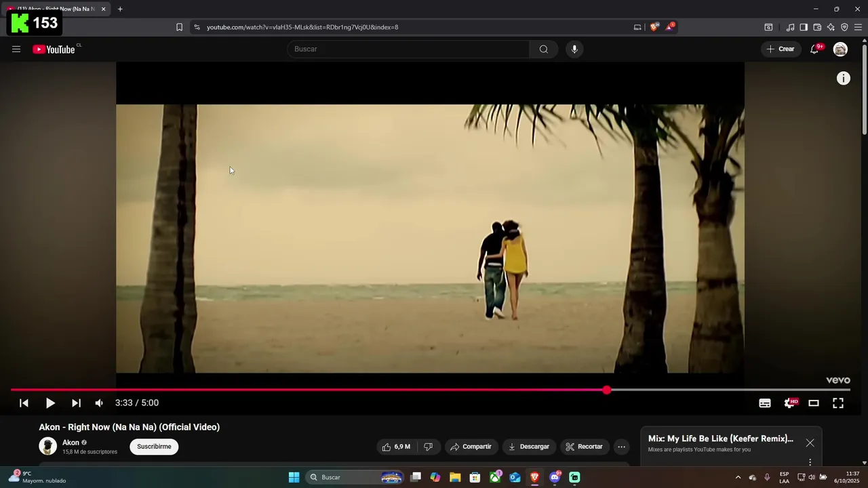Open Akon channel name link

pyautogui.click(x=71, y=443)
